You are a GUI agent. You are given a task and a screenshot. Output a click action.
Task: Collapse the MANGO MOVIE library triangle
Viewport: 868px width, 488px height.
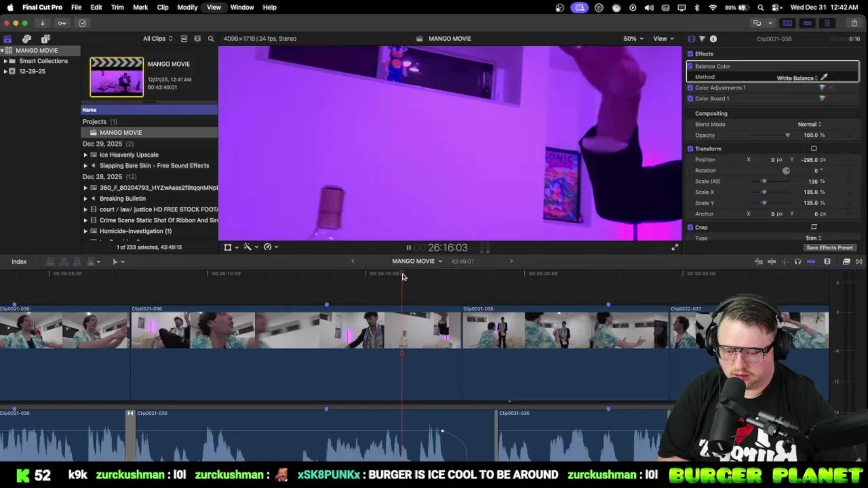tap(2, 50)
